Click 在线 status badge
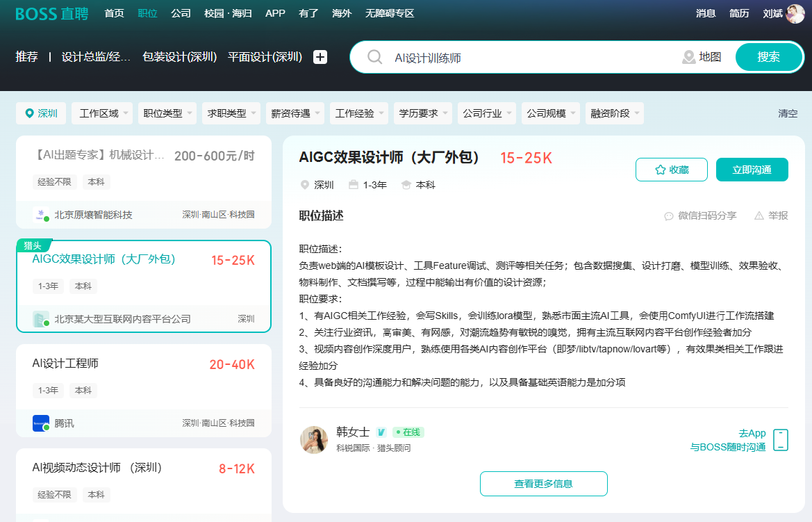 (408, 432)
